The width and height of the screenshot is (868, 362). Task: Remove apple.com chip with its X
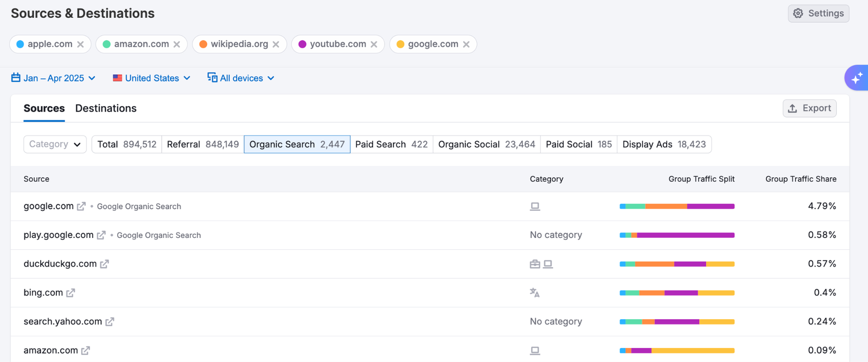80,44
